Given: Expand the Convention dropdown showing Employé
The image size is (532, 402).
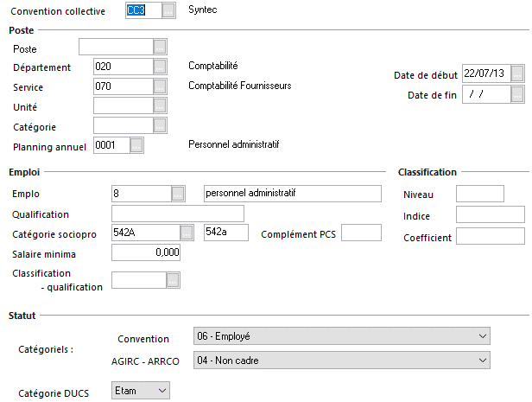Looking at the screenshot, I should 342,336.
